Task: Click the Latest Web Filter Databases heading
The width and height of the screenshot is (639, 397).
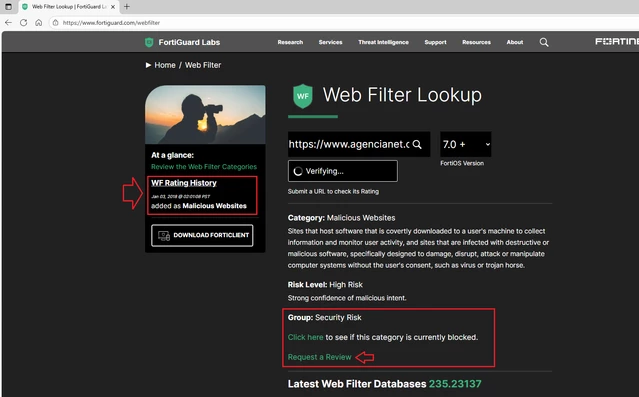Action: (357, 384)
